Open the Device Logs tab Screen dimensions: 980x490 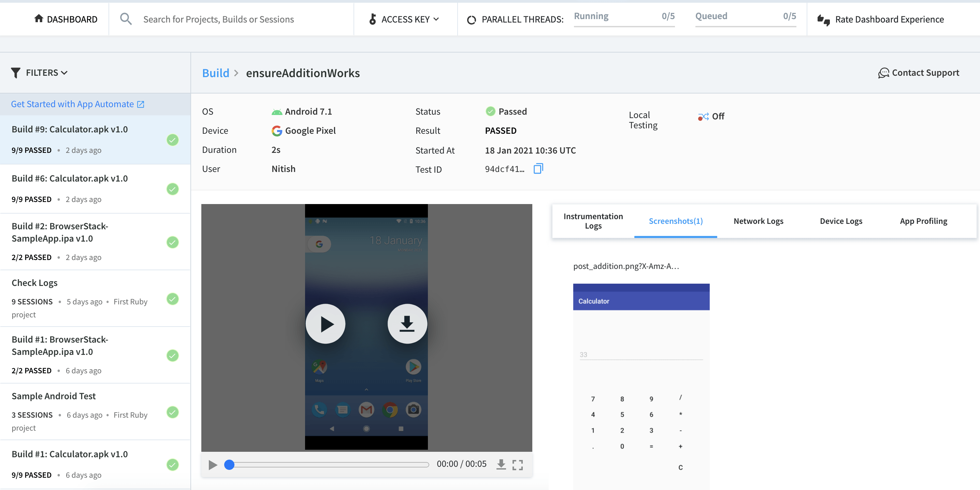click(841, 221)
